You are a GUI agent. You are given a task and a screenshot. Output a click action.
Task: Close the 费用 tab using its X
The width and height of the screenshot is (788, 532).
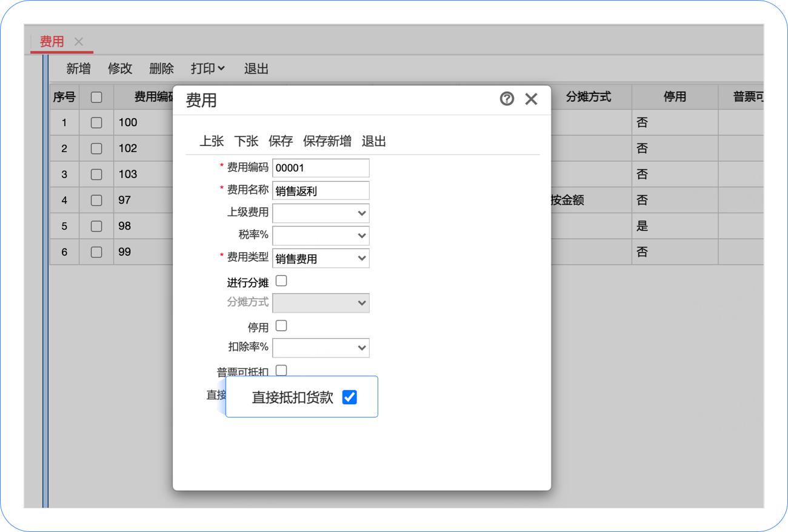click(79, 42)
